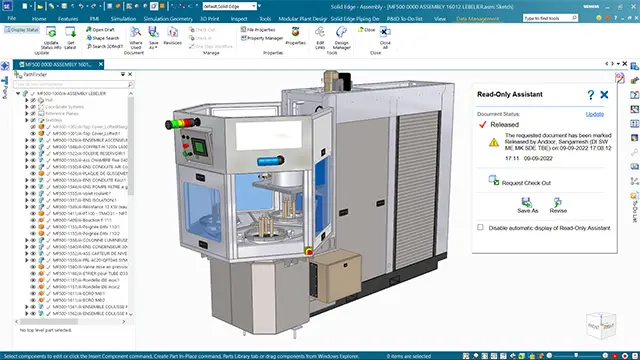Click Open Draft in the ribbon

point(100,29)
